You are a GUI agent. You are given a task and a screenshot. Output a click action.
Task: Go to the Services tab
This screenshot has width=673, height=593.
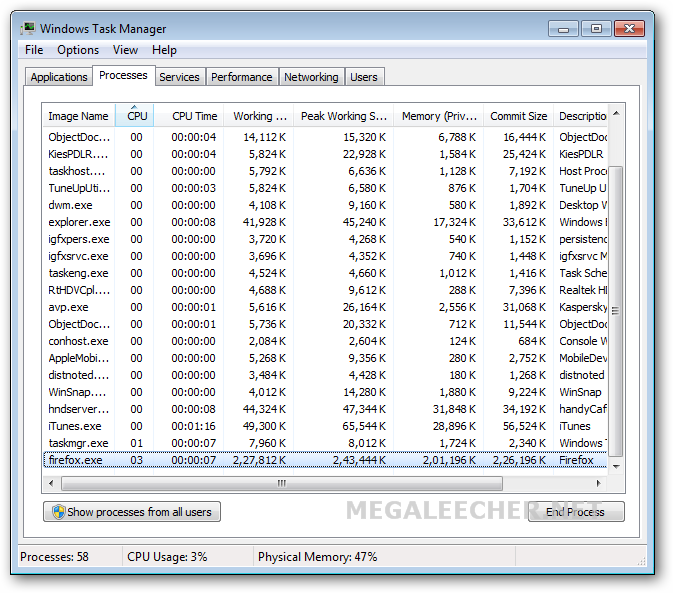point(179,77)
